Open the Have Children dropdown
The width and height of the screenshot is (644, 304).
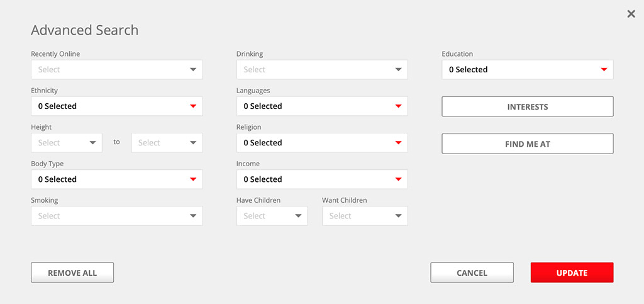(x=272, y=216)
